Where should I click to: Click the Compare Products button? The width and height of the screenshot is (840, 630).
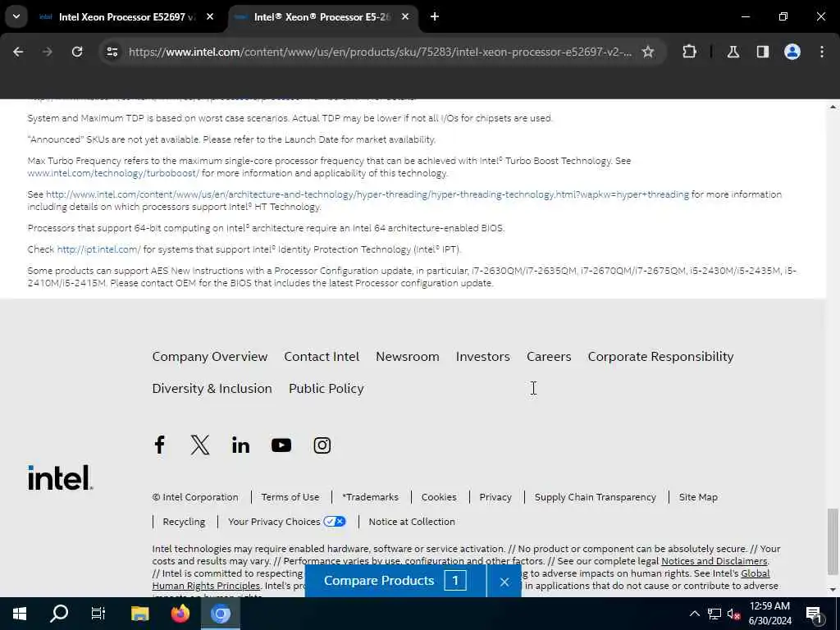click(395, 582)
